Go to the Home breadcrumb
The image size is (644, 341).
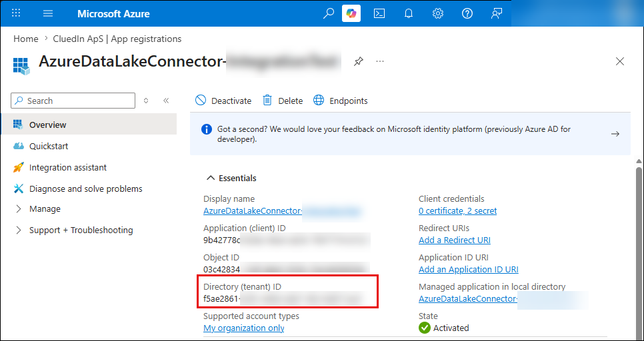coord(25,39)
